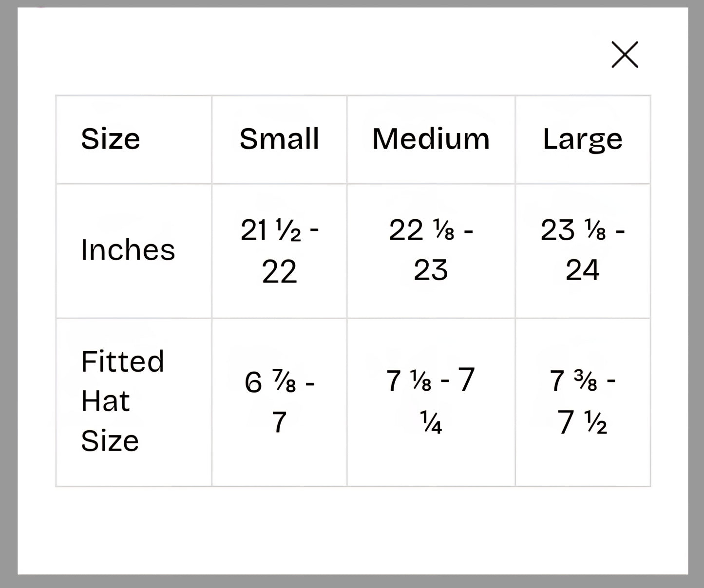Click the word Hat in row label

pos(105,401)
